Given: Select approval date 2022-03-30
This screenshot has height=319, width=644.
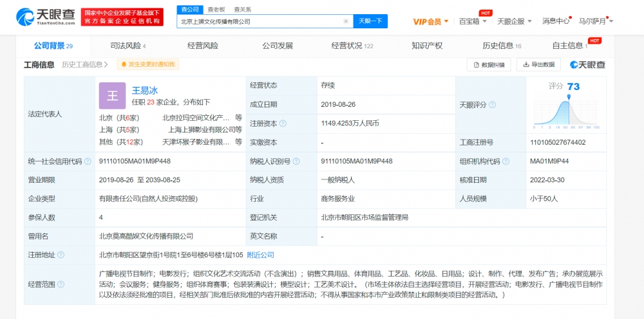Looking at the screenshot, I should pos(547,180).
